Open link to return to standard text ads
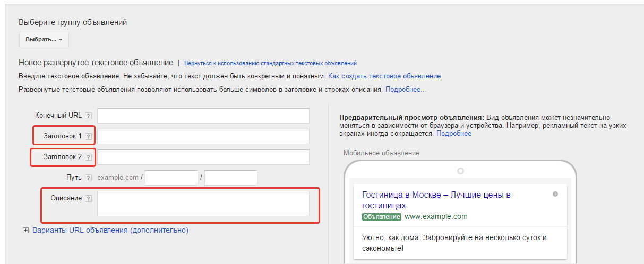Image resolution: width=644 pixels, height=264 pixels. [270, 63]
